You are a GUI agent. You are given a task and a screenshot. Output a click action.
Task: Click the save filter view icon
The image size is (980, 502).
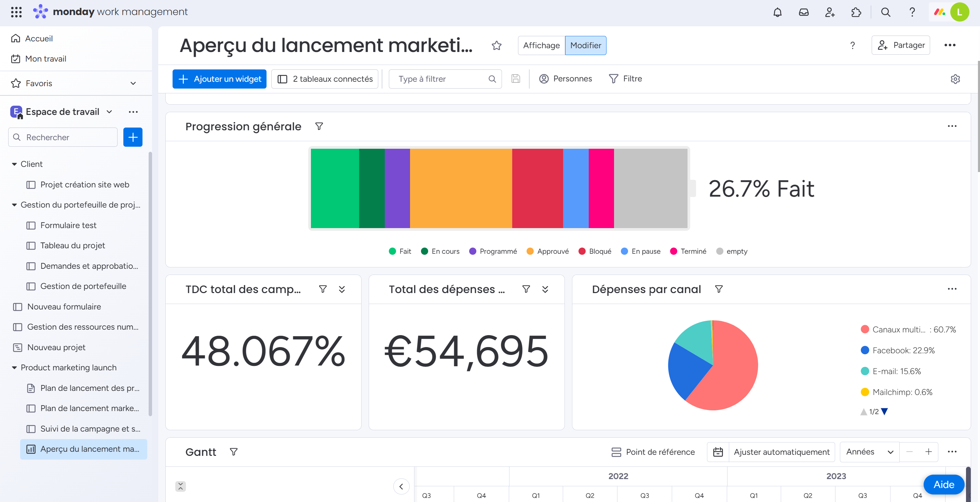(516, 79)
